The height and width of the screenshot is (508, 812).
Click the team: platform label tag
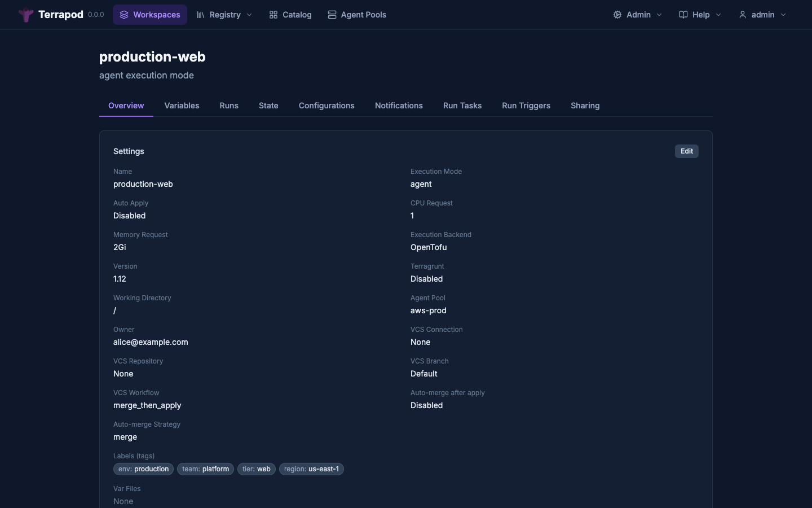205,469
